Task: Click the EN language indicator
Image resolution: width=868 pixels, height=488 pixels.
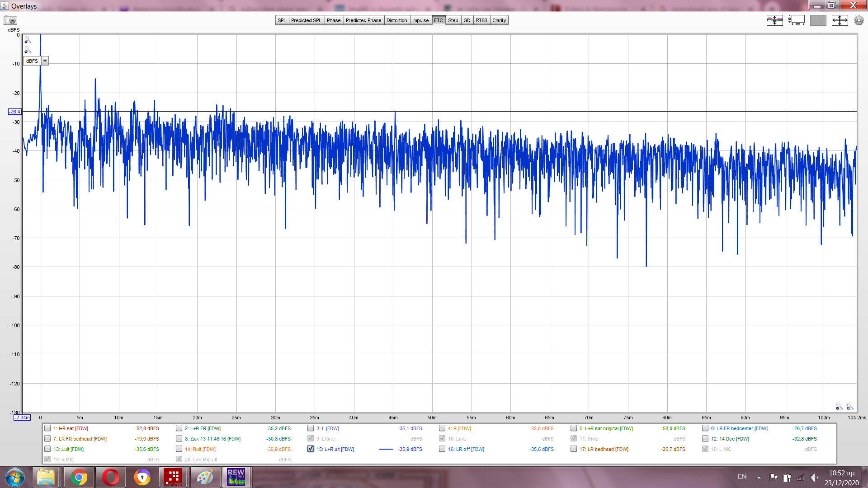Action: coord(742,477)
